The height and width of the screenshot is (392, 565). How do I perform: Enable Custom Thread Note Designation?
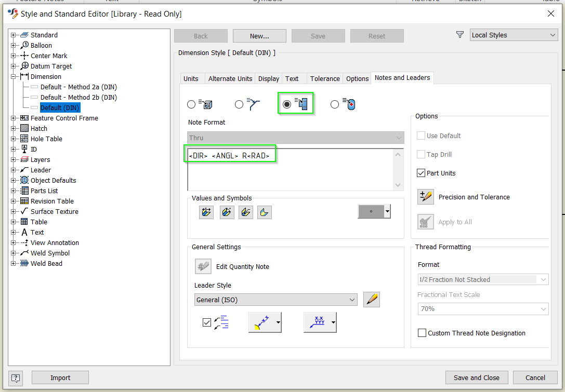(x=422, y=333)
